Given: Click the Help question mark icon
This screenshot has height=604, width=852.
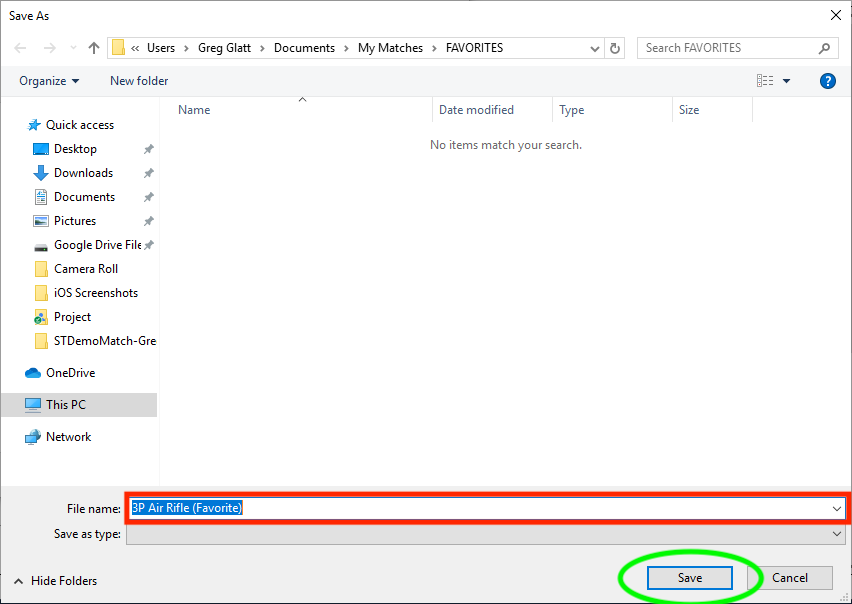Looking at the screenshot, I should [827, 81].
